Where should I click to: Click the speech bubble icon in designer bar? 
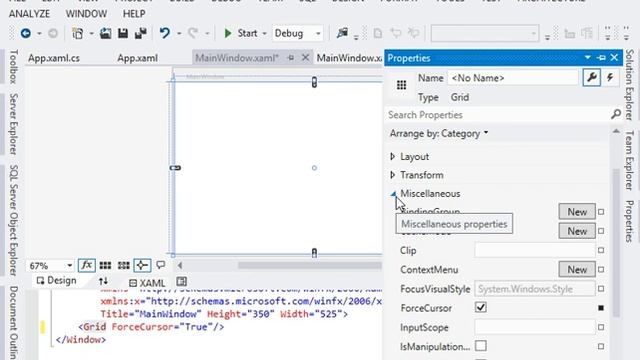click(161, 265)
